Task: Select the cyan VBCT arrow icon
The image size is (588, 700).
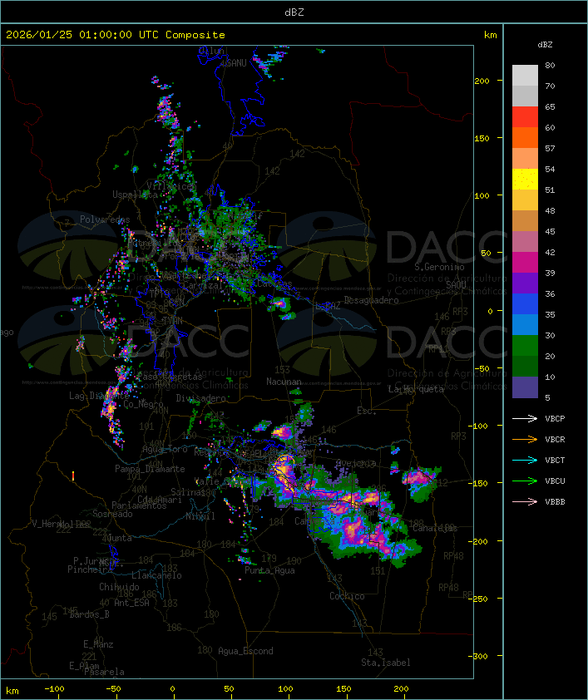Action: click(x=524, y=460)
